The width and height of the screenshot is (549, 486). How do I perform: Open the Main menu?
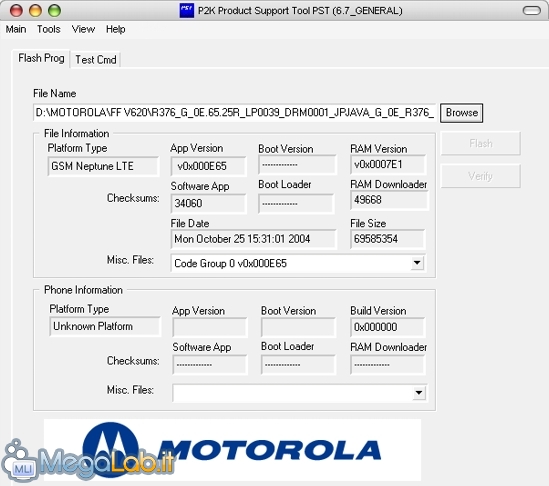point(16,29)
